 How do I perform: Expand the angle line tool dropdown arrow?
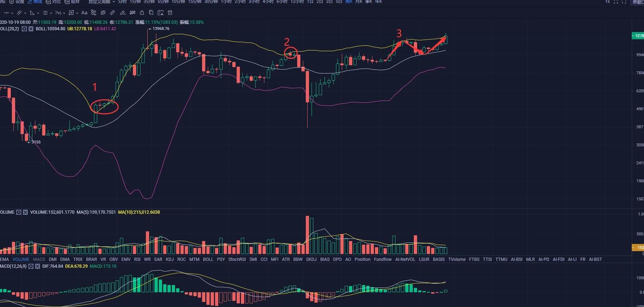click(38, 13)
